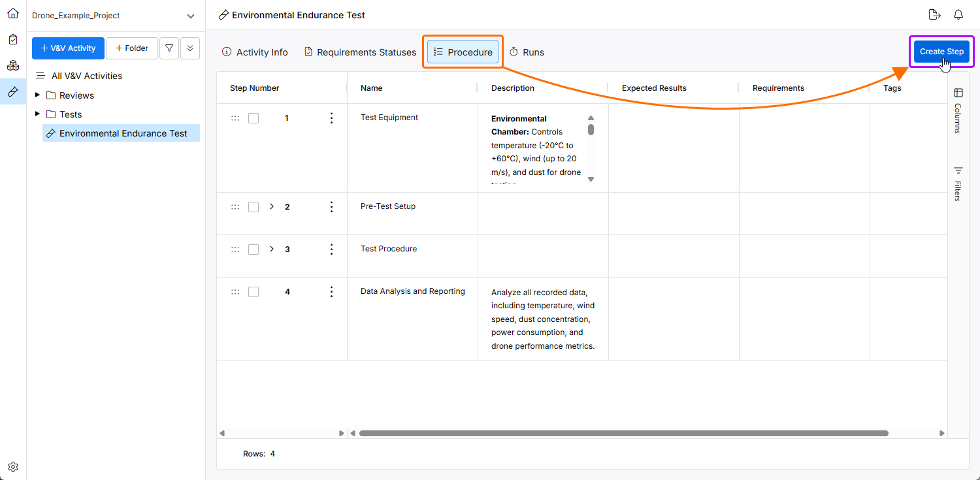Viewport: 980px width, 480px height.
Task: Open the Requirements Statuses tab
Action: (360, 52)
